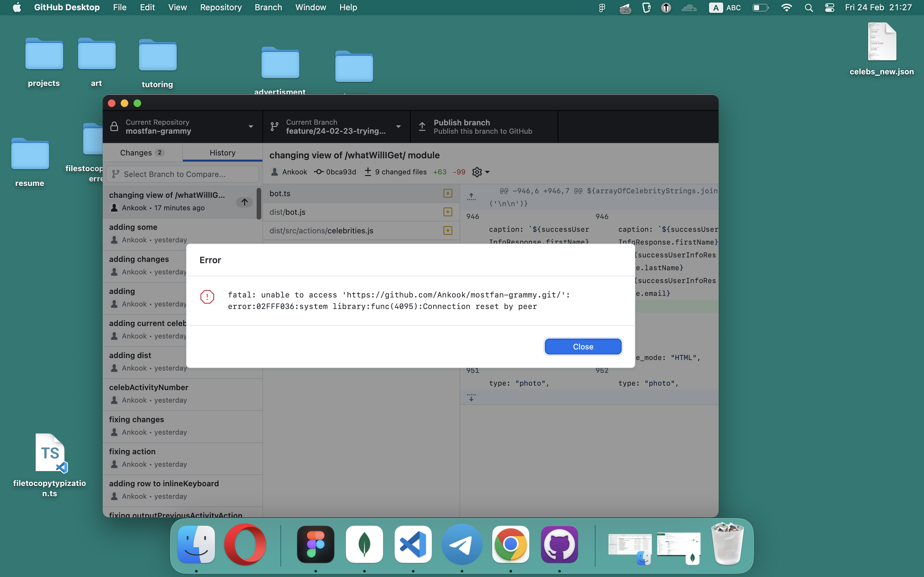Click the modified status icon for bot.ts
The height and width of the screenshot is (577, 924).
click(448, 194)
